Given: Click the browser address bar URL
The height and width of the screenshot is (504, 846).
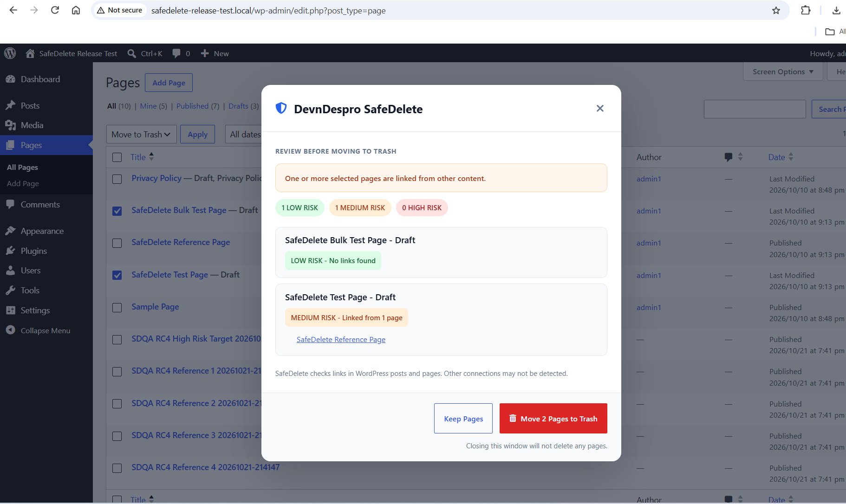Looking at the screenshot, I should (268, 10).
